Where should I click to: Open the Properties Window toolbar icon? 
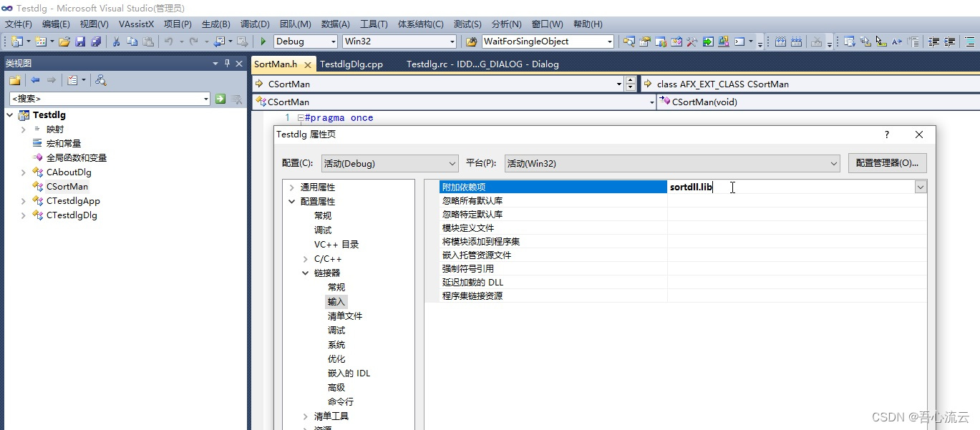[x=645, y=41]
